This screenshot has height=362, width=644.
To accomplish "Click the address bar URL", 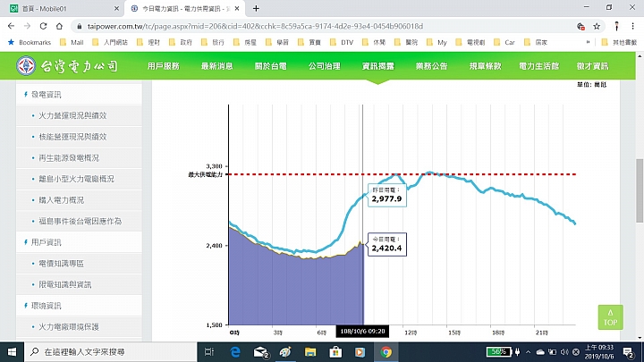I will [255, 26].
